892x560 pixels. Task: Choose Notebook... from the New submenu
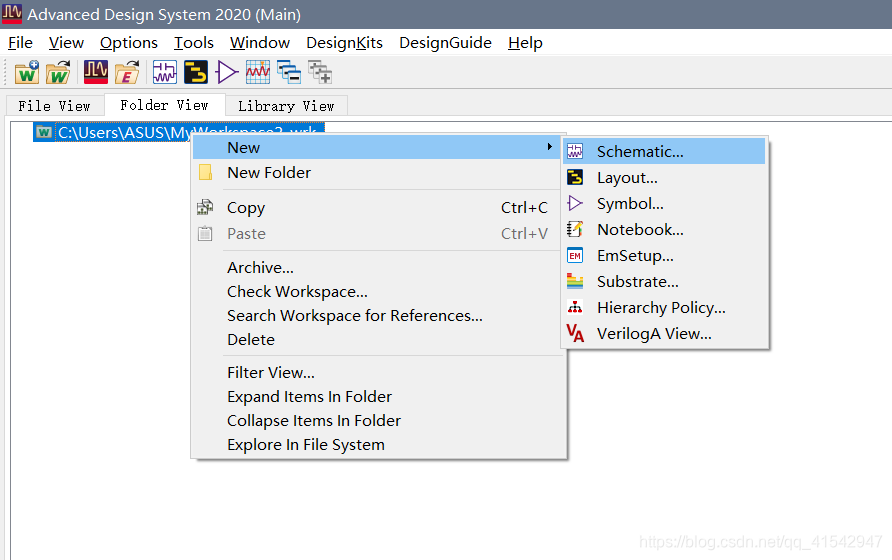(x=664, y=229)
